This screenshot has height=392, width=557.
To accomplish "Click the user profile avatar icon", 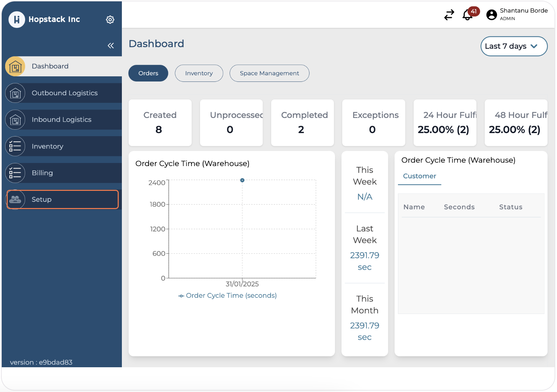I will coord(491,15).
